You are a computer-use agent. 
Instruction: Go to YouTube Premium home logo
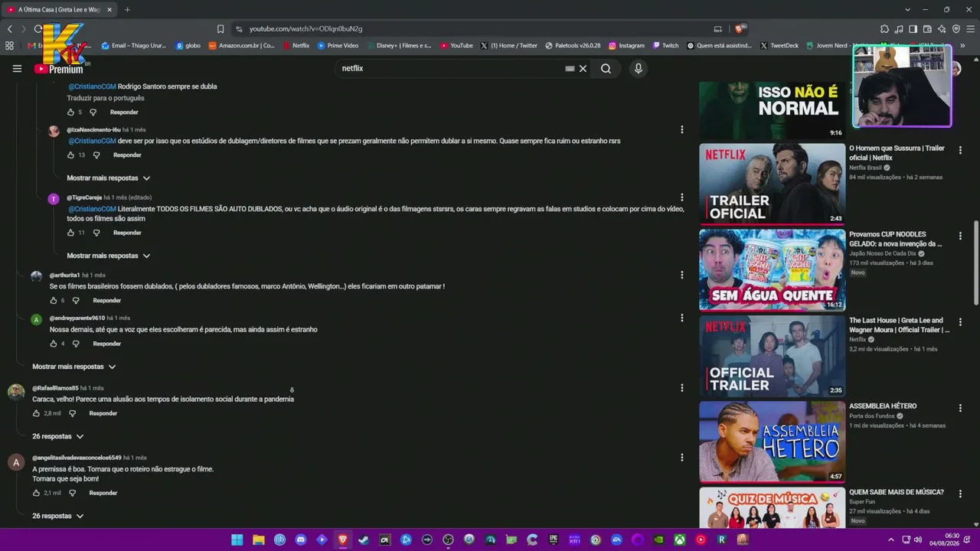point(59,69)
